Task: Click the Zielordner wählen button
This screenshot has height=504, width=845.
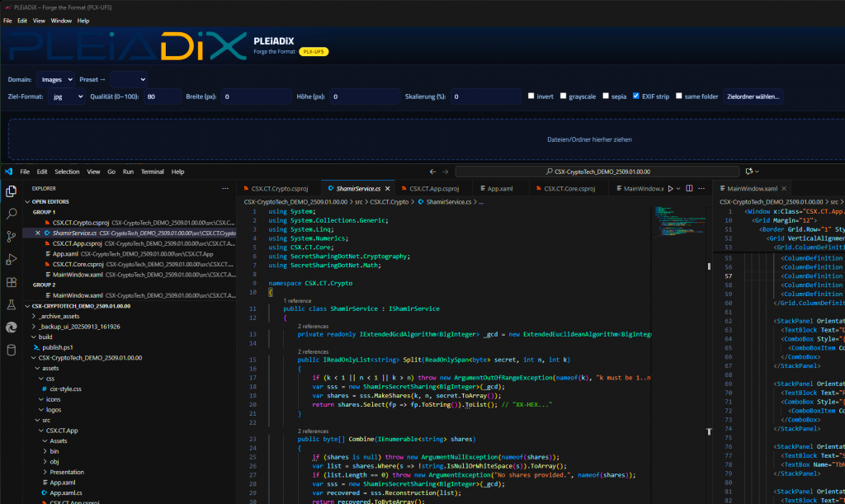Action: [753, 97]
